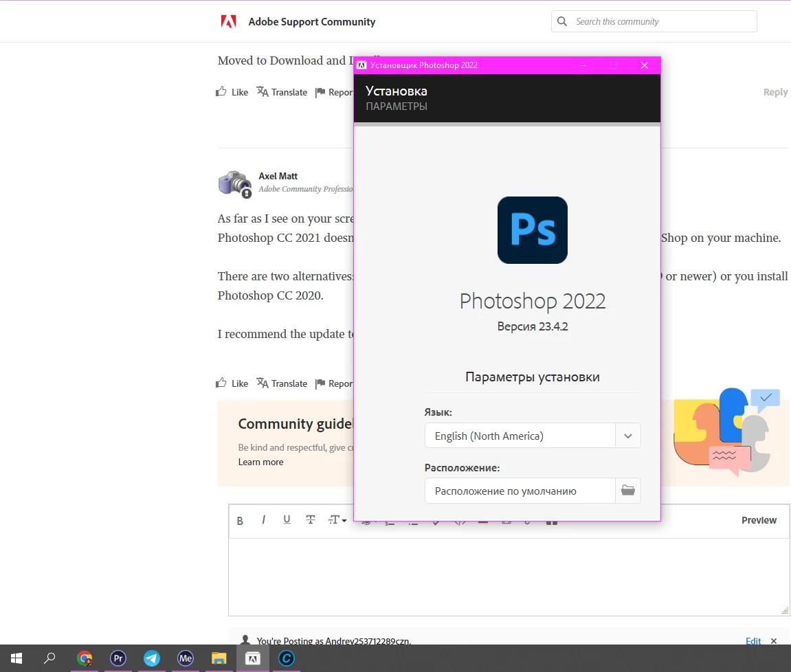
Task: Click the 'Язык:' label in installer
Action: (x=438, y=412)
